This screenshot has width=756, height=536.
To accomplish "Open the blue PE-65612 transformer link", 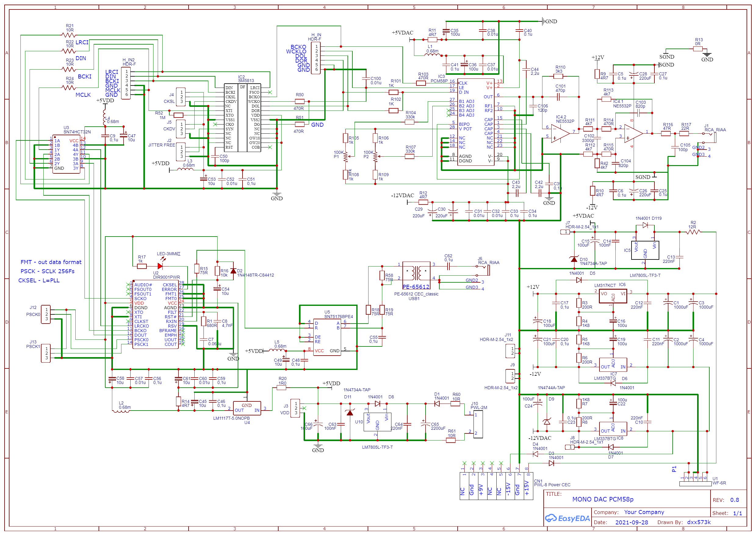I will [416, 287].
